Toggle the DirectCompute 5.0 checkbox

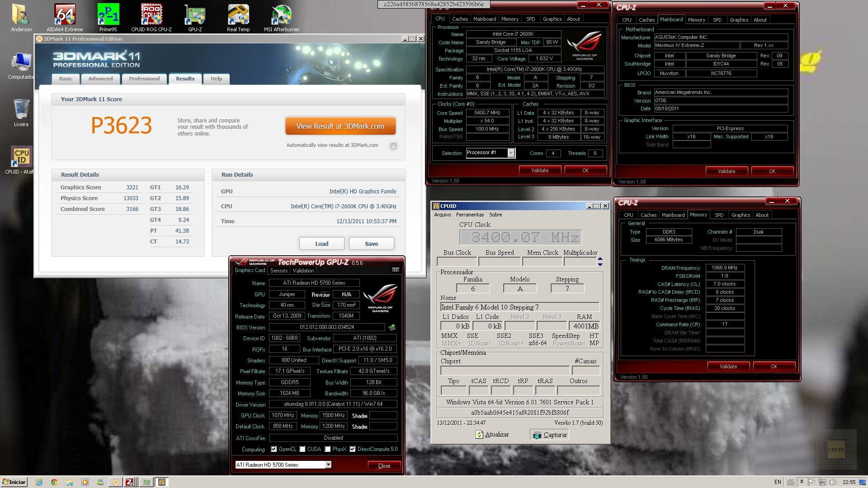tap(352, 449)
